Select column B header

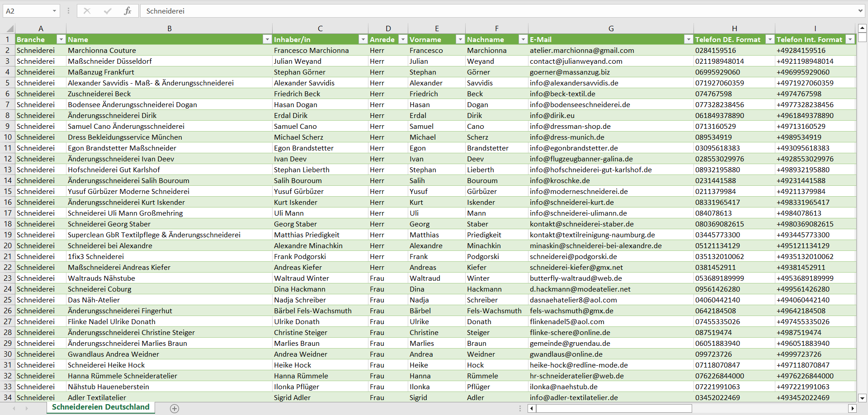click(170, 28)
